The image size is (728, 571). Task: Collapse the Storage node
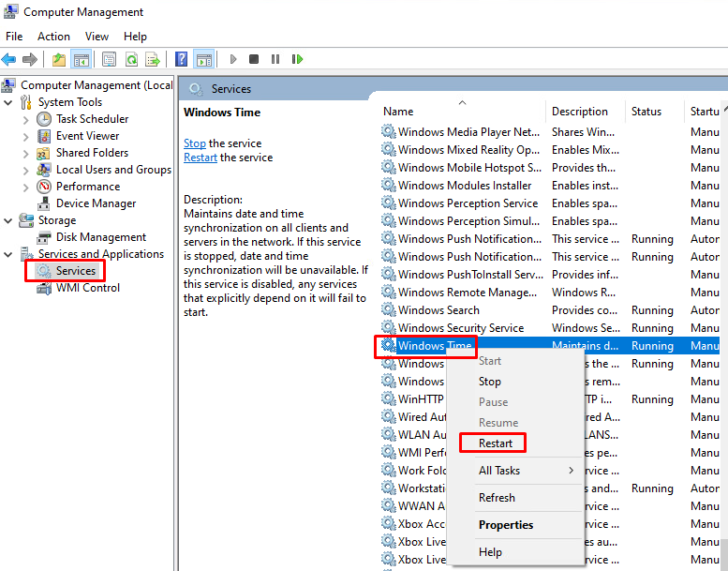(7, 220)
